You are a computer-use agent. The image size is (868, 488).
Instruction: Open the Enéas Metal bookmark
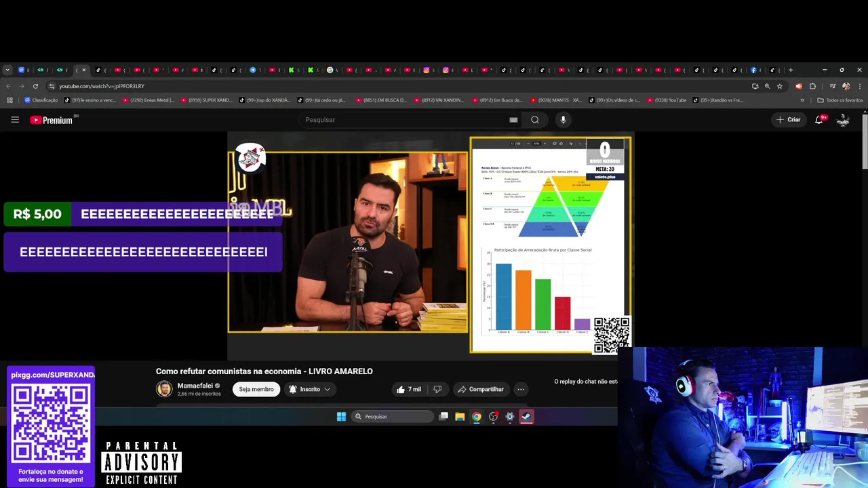(x=148, y=100)
